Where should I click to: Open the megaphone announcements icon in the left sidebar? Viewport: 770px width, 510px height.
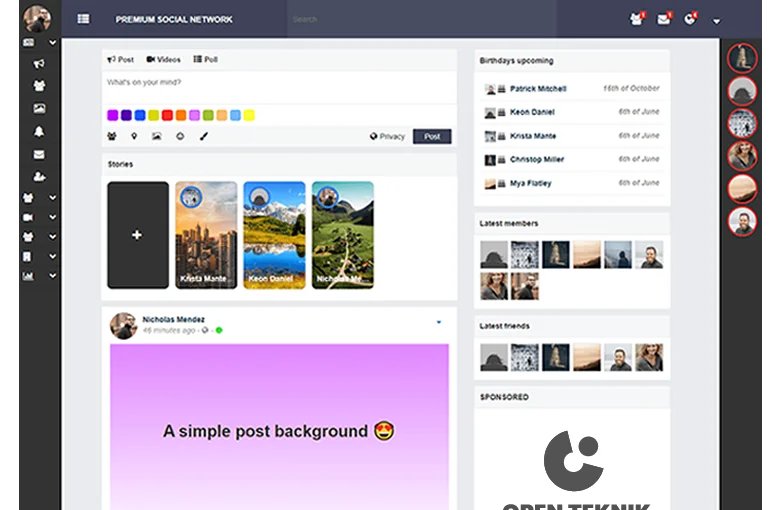click(x=39, y=64)
